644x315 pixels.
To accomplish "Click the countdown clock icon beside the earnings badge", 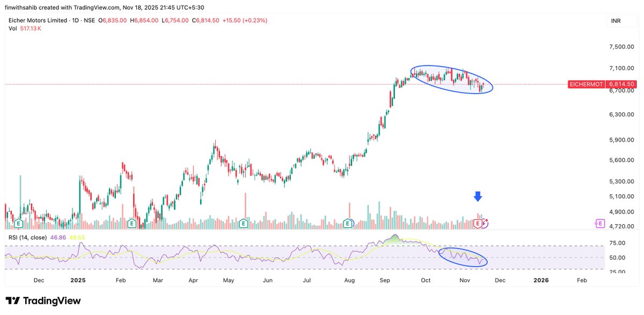I will tap(485, 224).
